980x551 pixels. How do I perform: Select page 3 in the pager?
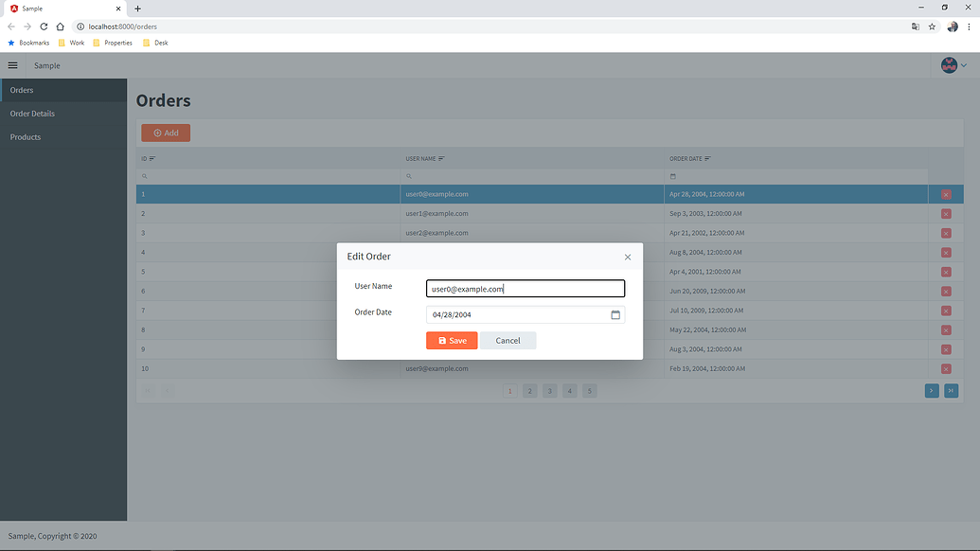pos(549,391)
